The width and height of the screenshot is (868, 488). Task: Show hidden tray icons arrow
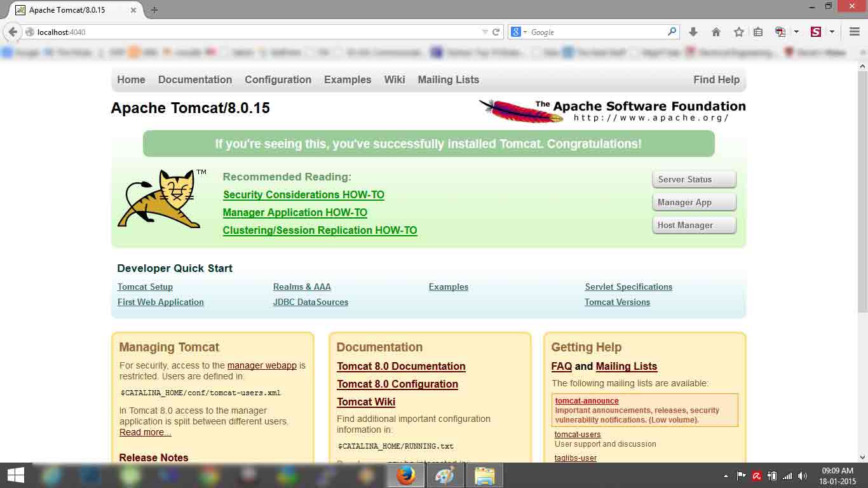coord(726,476)
